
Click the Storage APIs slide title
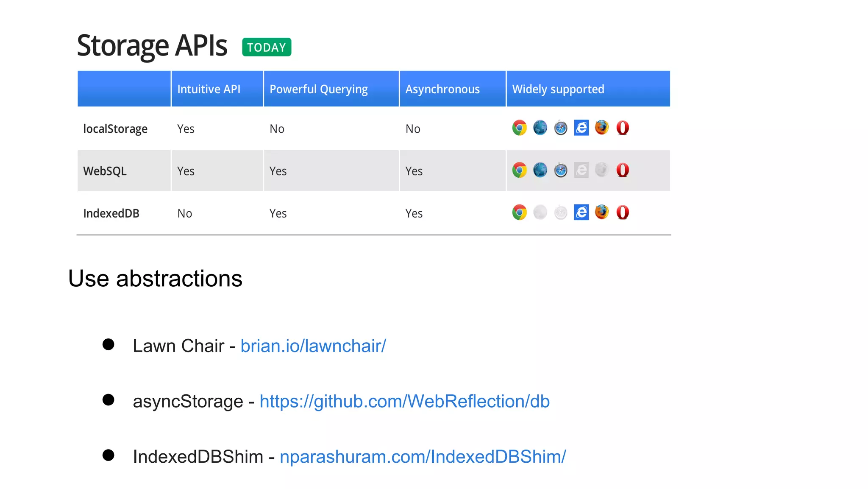[x=152, y=46]
